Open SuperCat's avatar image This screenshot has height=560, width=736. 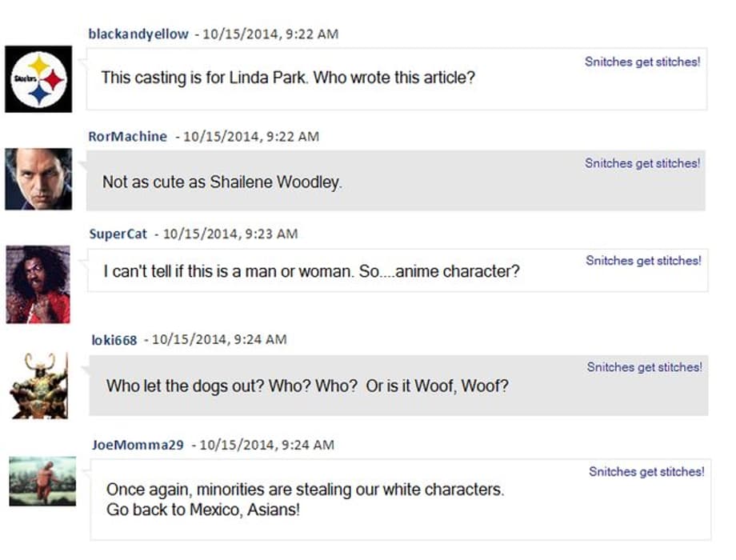(x=38, y=284)
